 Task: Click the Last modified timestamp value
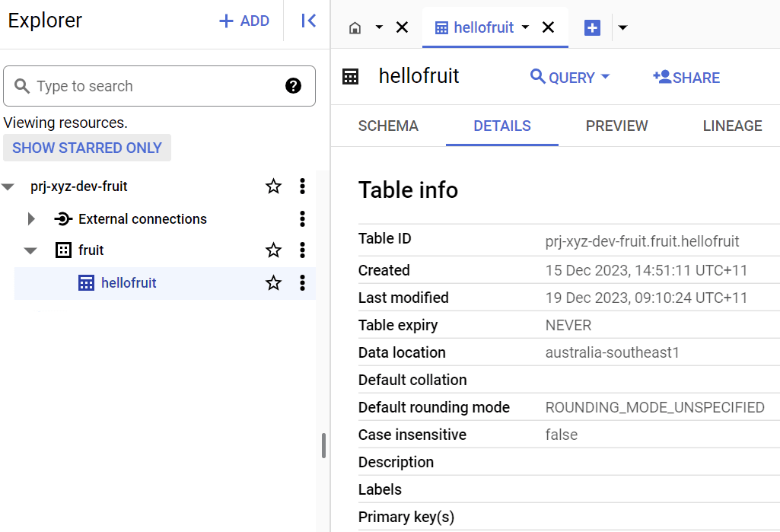(x=646, y=298)
